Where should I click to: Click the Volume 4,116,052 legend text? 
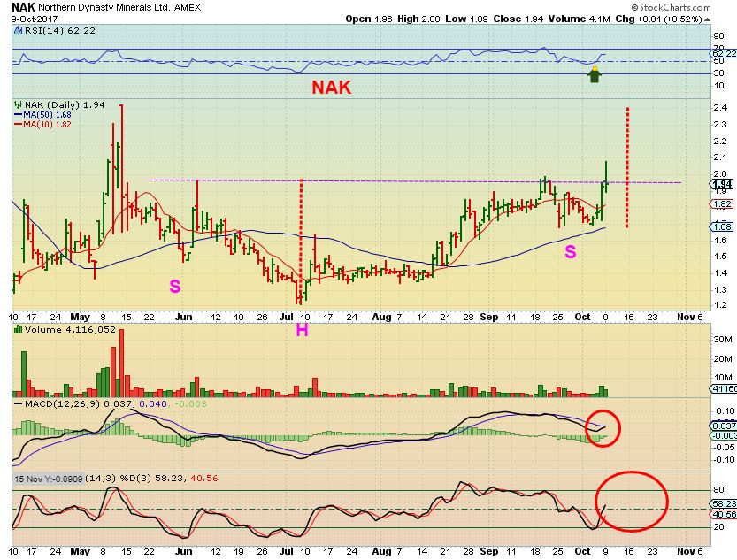click(x=70, y=329)
